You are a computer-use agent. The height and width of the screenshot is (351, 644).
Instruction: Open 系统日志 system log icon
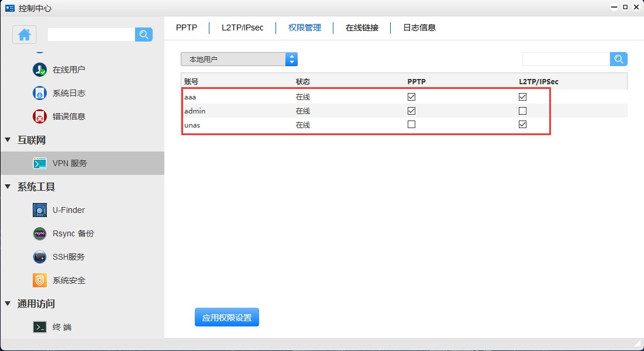40,93
